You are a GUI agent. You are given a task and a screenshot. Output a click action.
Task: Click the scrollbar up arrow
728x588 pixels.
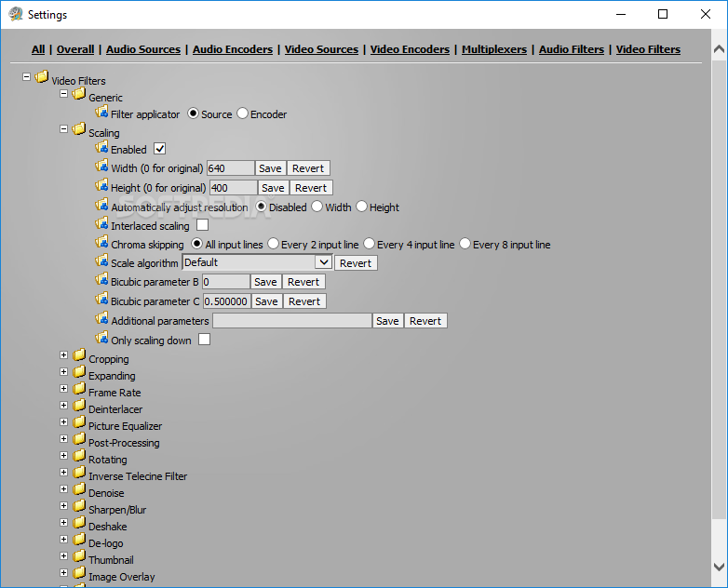720,48
